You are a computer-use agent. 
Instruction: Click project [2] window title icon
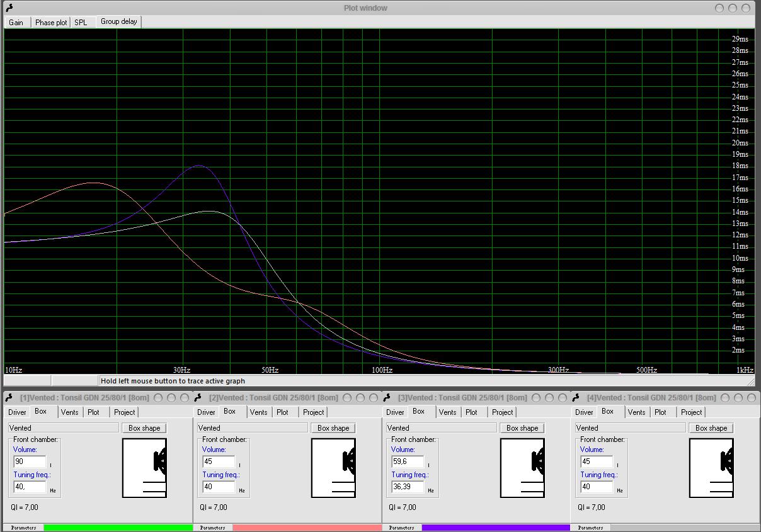198,398
